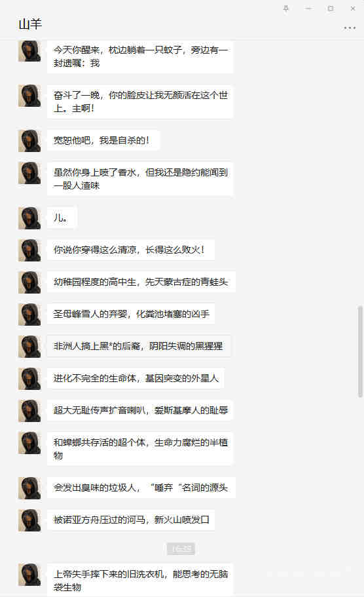The height and width of the screenshot is (597, 364).
Task: Open the three-dot chat info menu
Action: point(350,28)
